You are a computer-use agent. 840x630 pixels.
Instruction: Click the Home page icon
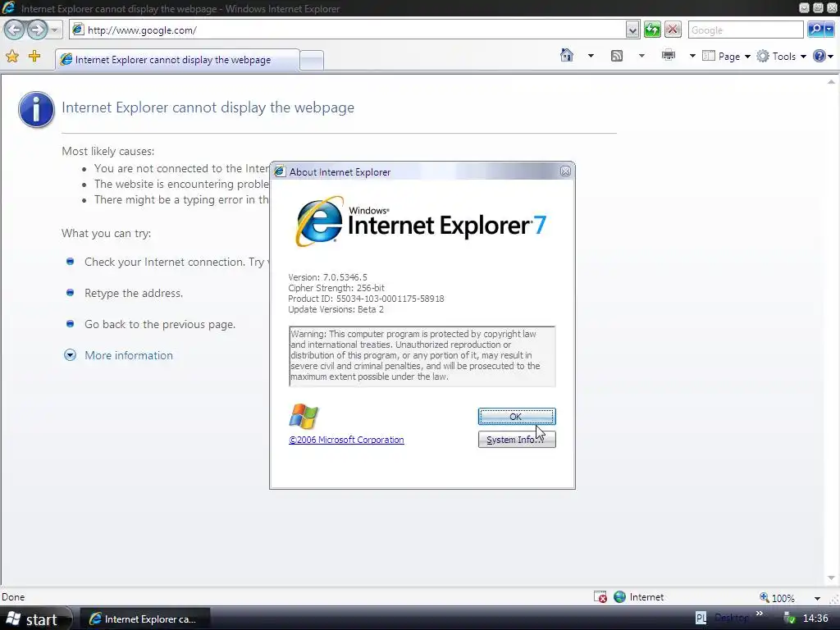[x=567, y=55]
